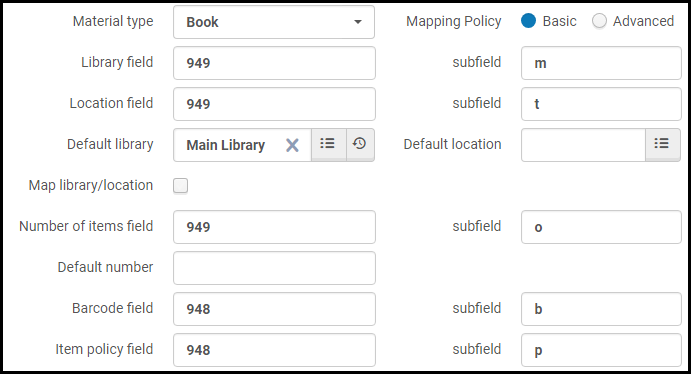
Task: Select the Advanced mapping policy
Action: (599, 21)
